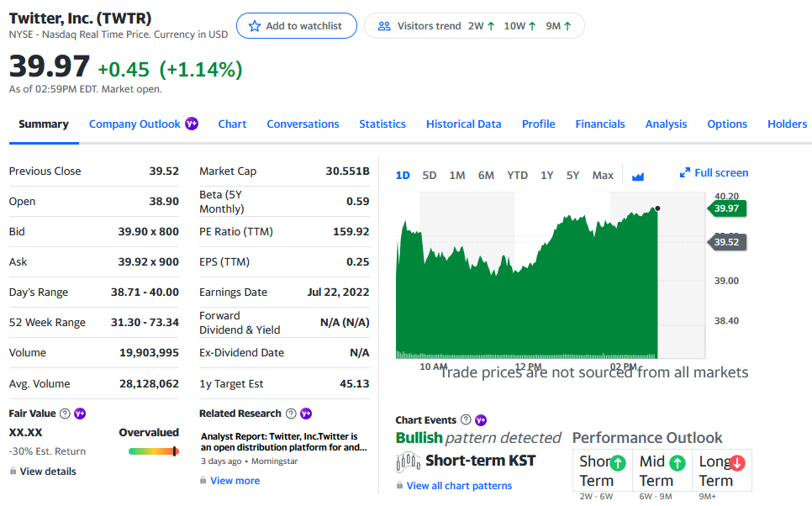Switch to the Financials tab
This screenshot has width=812, height=506.
600,124
